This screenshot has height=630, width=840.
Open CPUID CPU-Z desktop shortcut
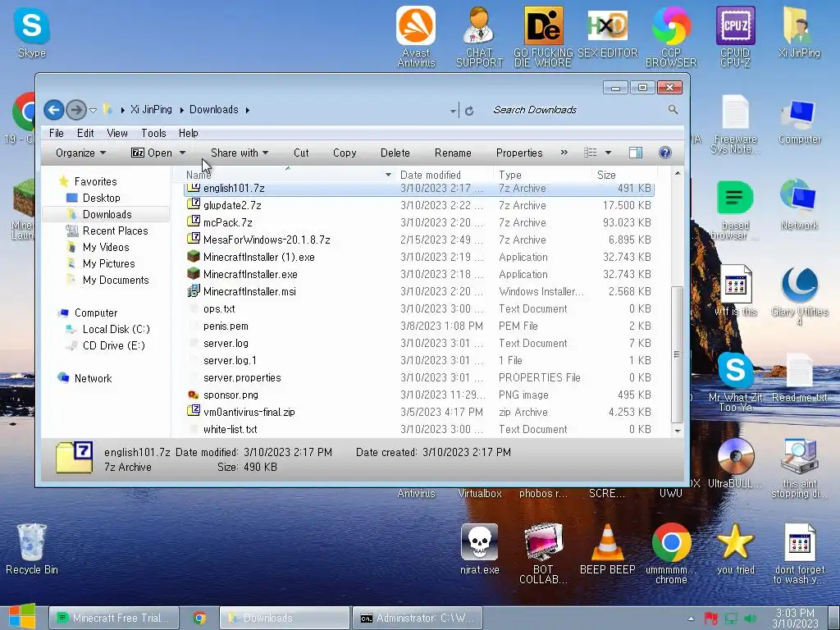coord(735,36)
